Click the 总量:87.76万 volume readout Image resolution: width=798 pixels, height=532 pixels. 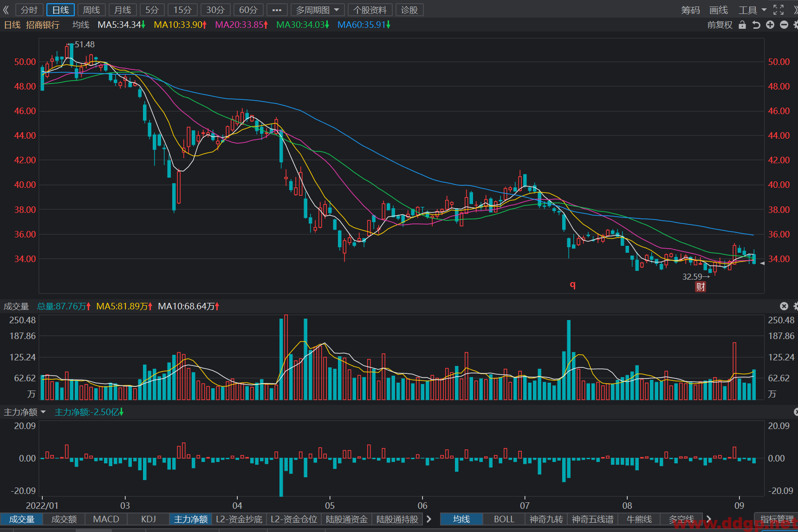(64, 306)
